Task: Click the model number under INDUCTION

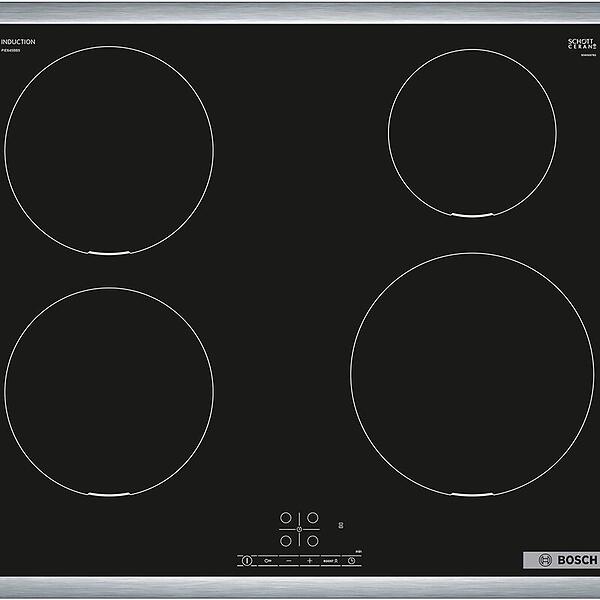Action: (12, 51)
